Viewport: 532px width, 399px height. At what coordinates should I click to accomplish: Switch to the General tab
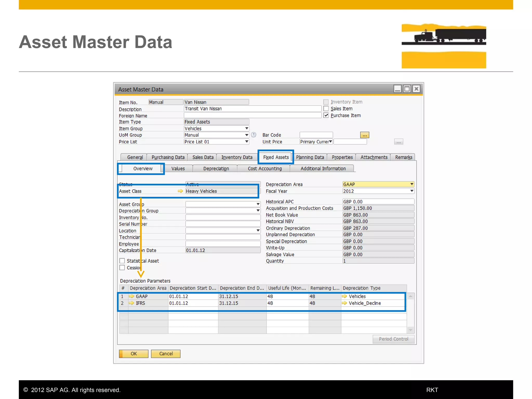(135, 157)
